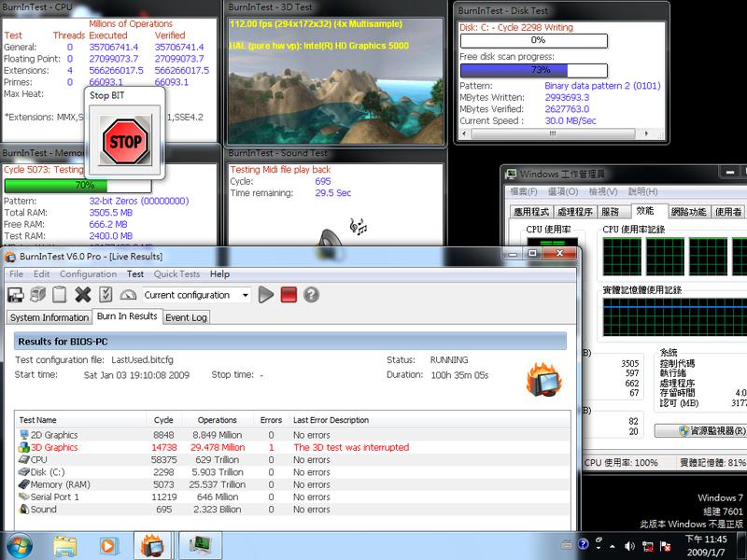Click the memory test 70% progress bar
747x560 pixels.
(78, 185)
